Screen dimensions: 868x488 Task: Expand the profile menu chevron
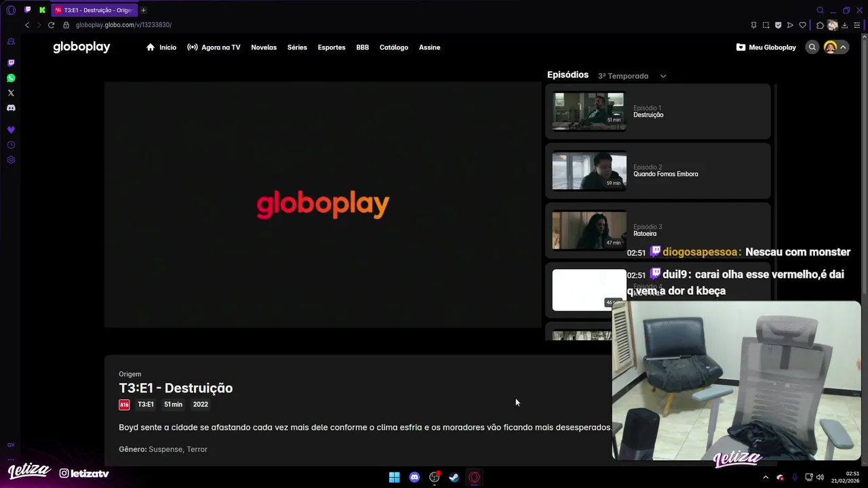point(843,47)
